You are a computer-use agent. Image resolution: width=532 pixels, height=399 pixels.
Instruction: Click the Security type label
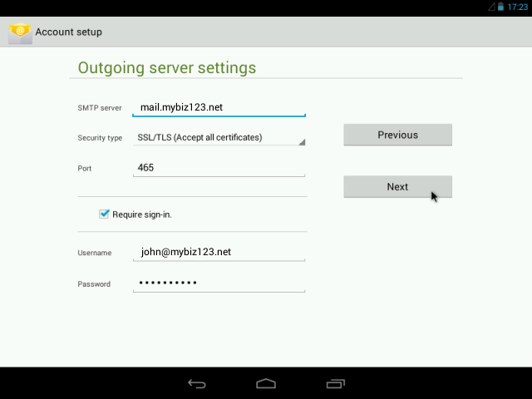coord(100,138)
